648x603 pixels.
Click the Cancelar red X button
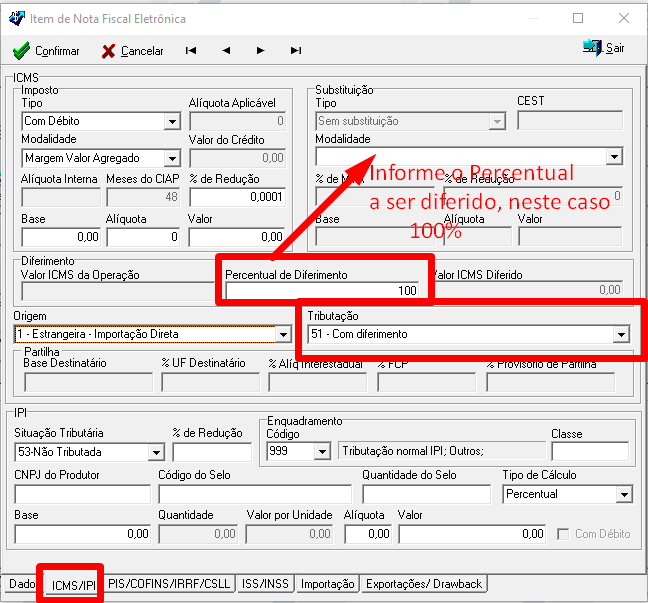coord(131,51)
